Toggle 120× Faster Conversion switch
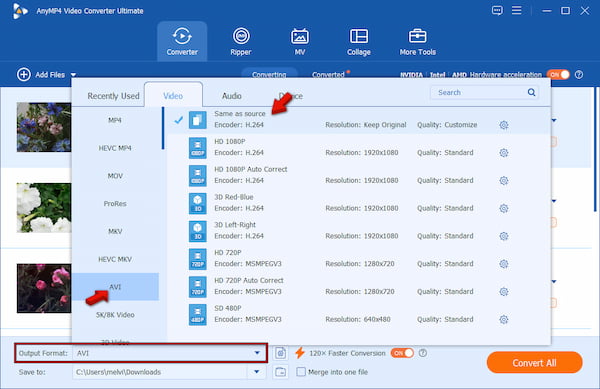Image resolution: width=600 pixels, height=389 pixels. point(402,353)
